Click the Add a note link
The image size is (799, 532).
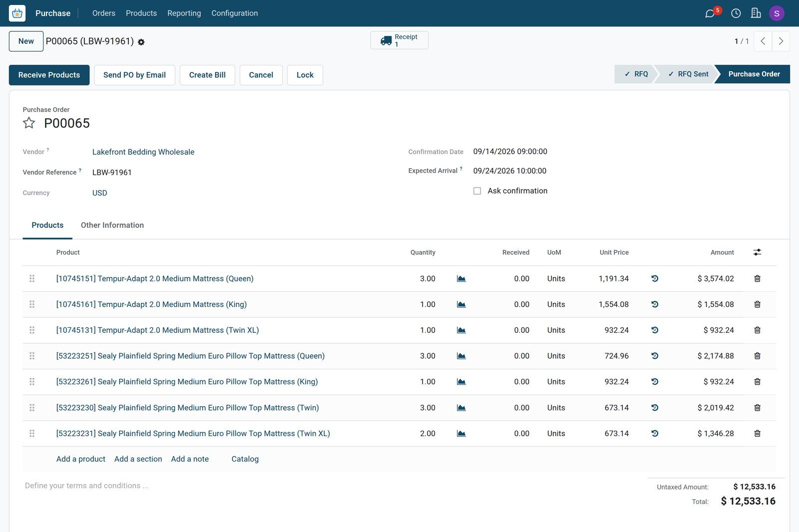click(x=190, y=459)
